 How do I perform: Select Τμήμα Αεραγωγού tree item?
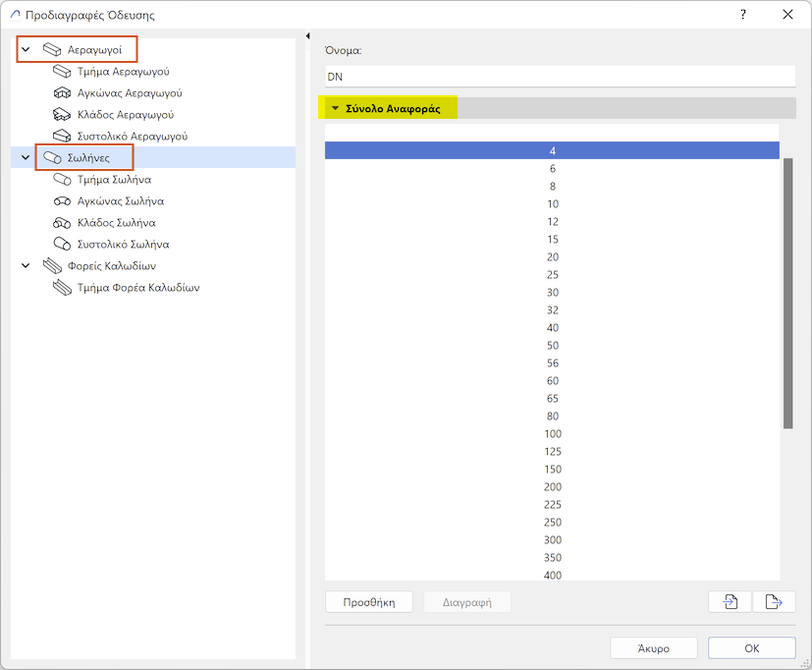pyautogui.click(x=124, y=72)
